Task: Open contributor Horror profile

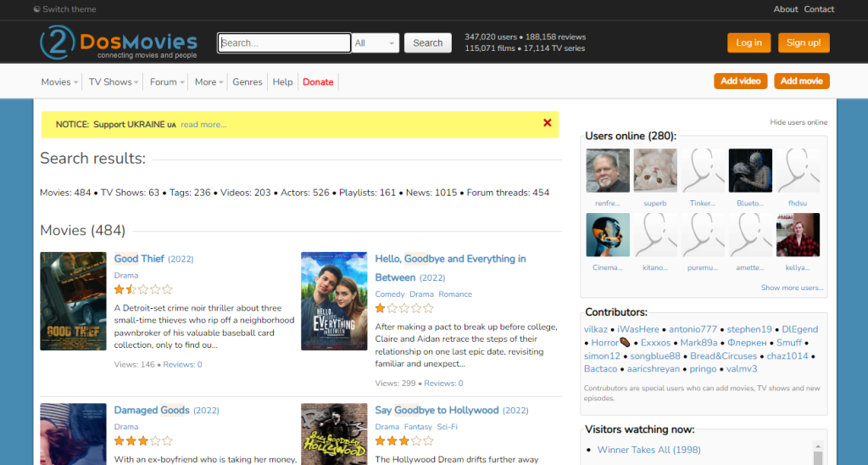Action: point(610,343)
